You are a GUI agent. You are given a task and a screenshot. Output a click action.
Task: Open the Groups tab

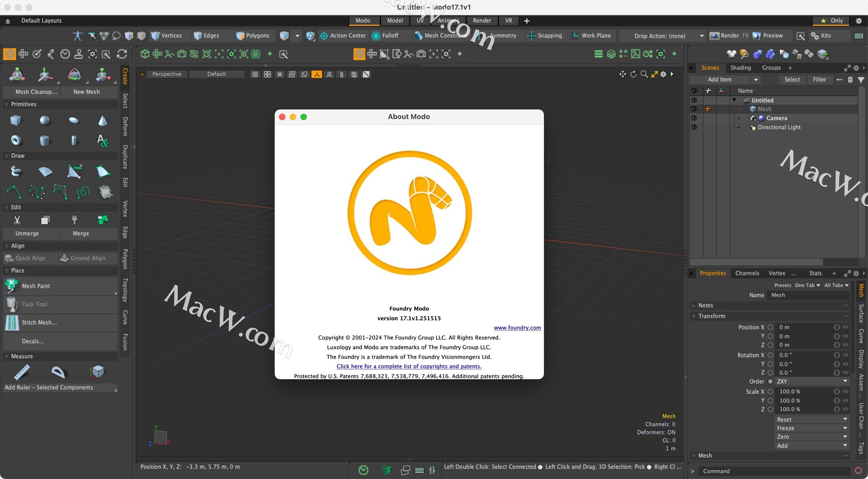[x=771, y=68]
